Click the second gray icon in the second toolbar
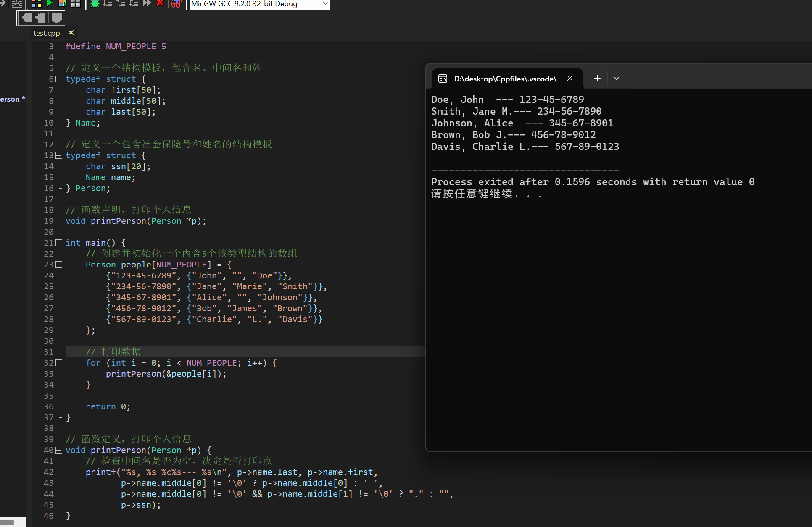The image size is (812, 527). tap(40, 18)
